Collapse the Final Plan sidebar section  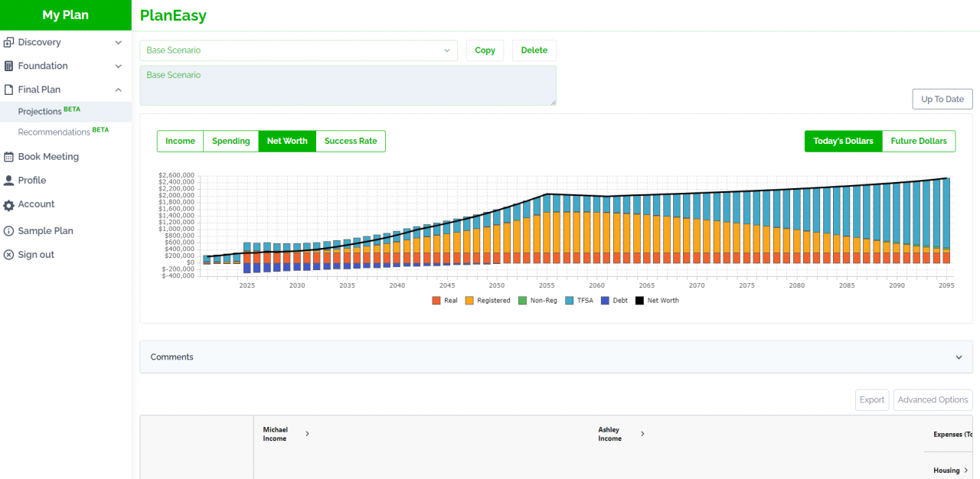[118, 90]
